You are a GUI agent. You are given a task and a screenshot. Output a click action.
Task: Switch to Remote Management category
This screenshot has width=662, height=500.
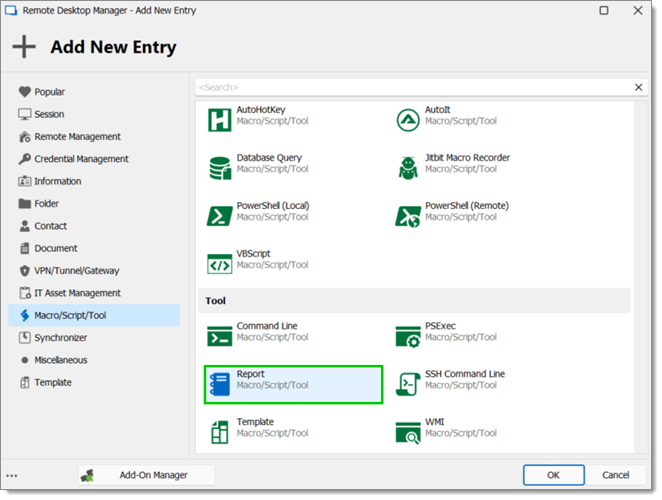(x=94, y=136)
